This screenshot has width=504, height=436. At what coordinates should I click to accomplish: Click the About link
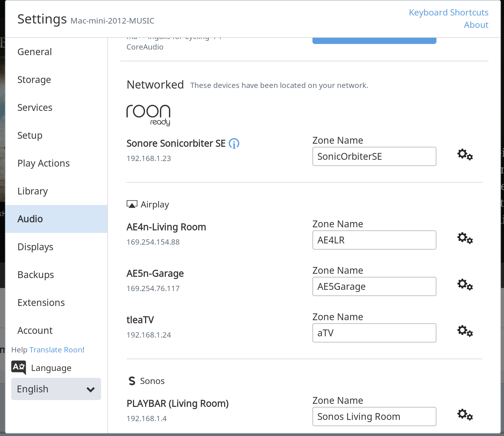(476, 25)
